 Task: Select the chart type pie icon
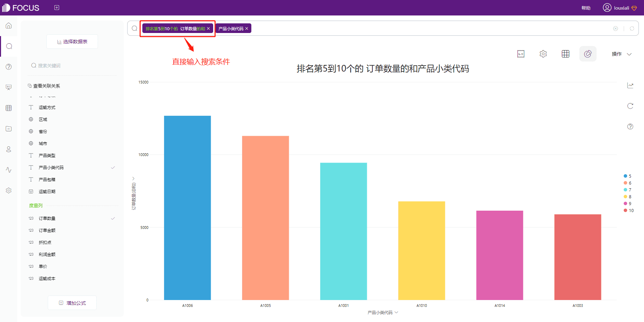[588, 54]
